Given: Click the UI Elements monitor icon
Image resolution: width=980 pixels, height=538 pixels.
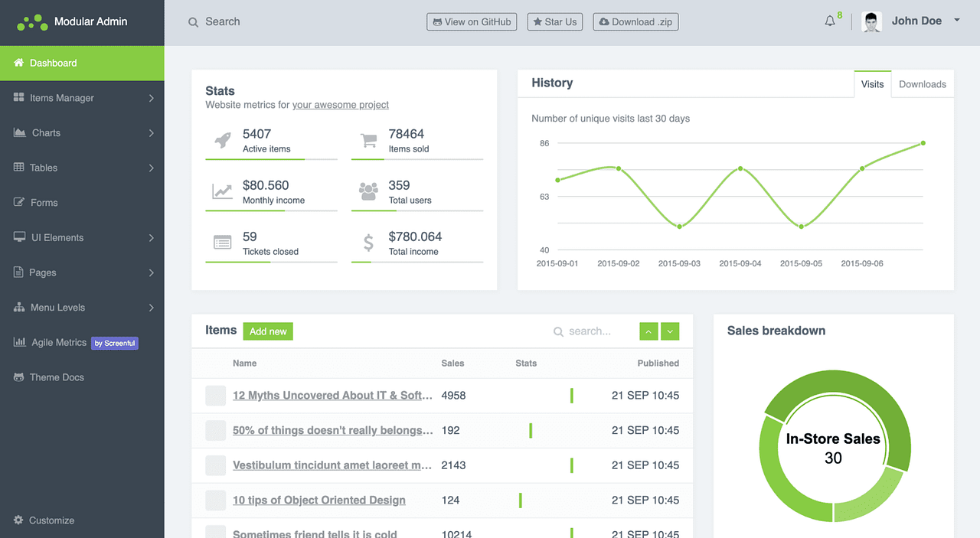Looking at the screenshot, I should point(19,237).
